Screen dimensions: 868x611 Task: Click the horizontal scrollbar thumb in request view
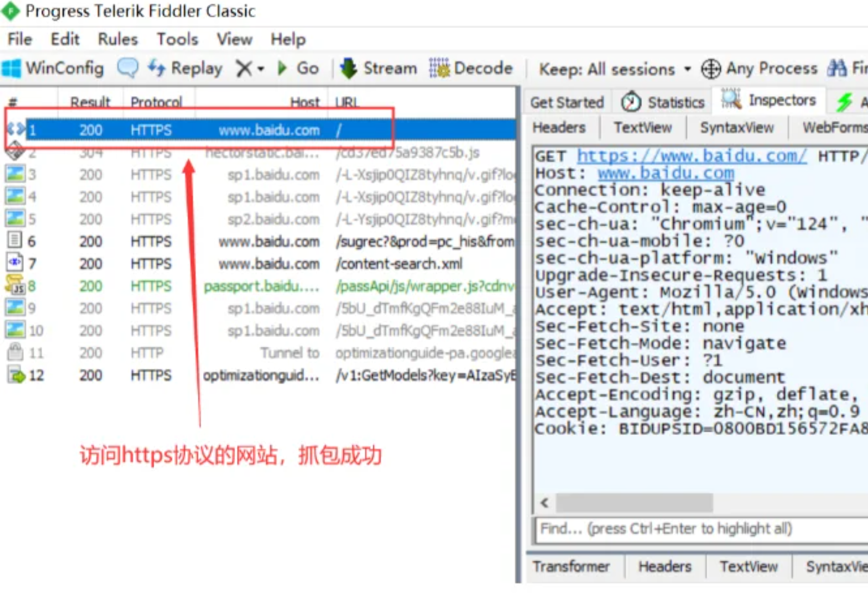point(634,503)
